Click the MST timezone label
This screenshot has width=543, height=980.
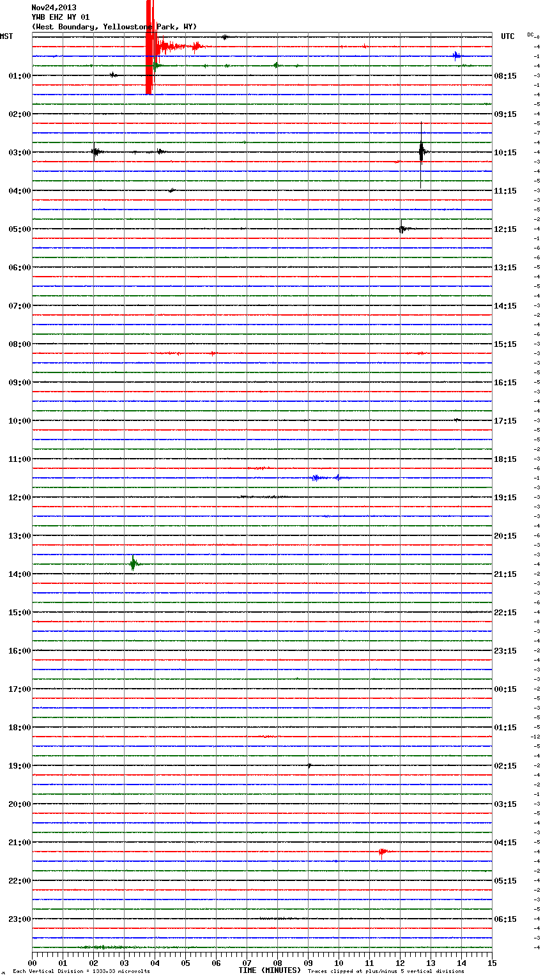pos(6,36)
